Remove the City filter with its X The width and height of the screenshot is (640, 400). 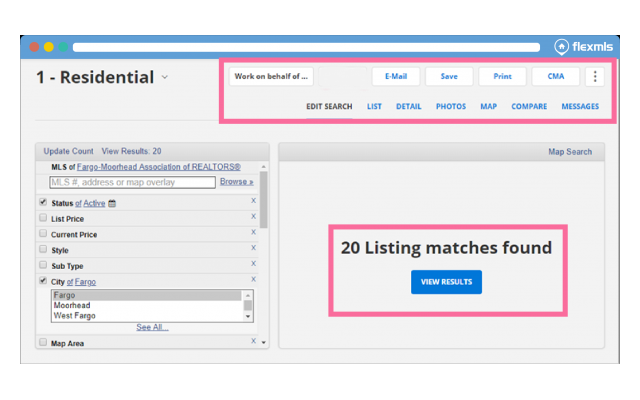click(x=253, y=280)
